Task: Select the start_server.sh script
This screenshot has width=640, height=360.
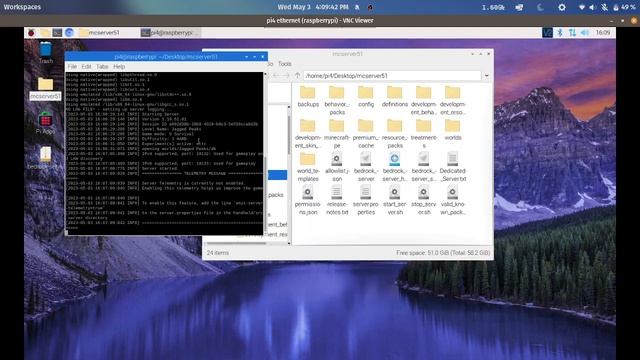Action: coord(395,200)
